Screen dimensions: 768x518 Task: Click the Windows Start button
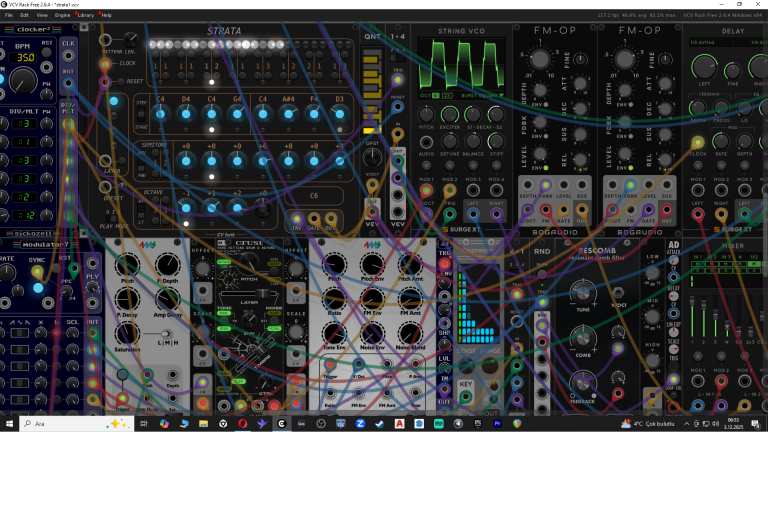9,424
